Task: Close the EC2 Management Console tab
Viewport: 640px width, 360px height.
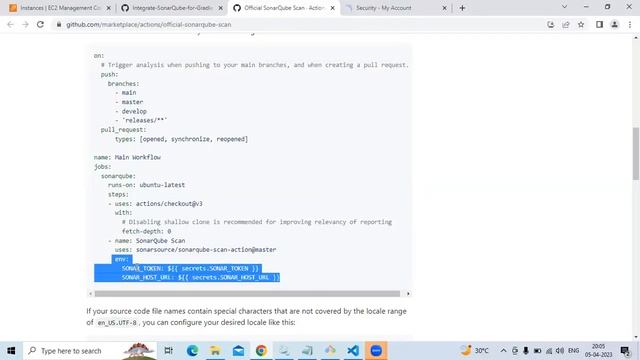Action: click(x=109, y=8)
